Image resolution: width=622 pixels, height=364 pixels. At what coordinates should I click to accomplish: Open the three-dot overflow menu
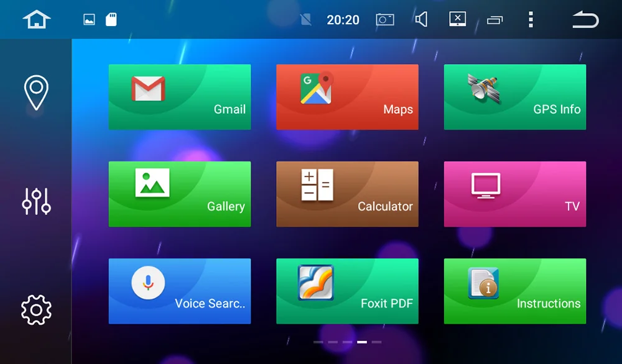531,19
